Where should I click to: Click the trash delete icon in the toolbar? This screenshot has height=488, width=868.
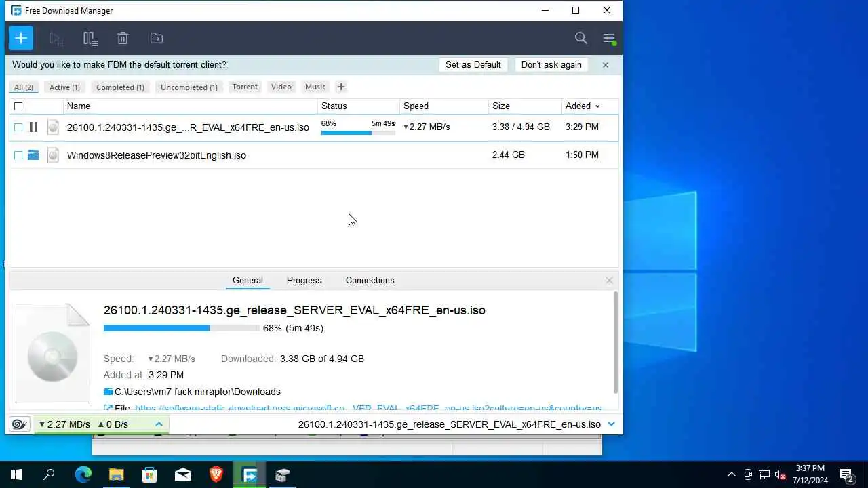tap(123, 39)
